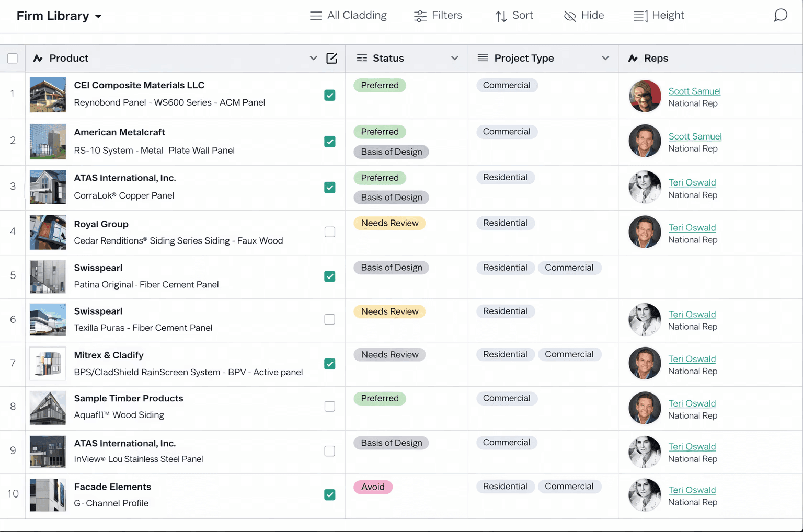The width and height of the screenshot is (803, 532).
Task: Open Teri Oswald link in CorraLok Copper row
Action: pyautogui.click(x=692, y=182)
